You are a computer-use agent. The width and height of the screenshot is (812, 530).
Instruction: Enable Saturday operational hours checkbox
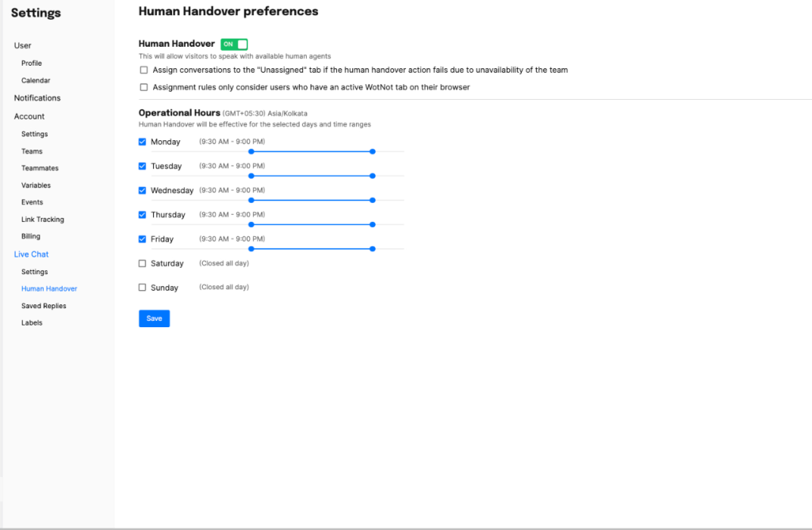[x=143, y=263]
